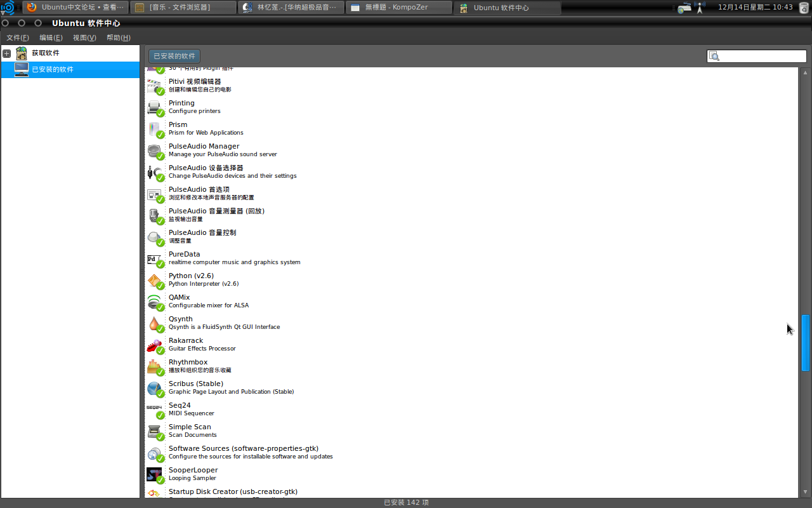The width and height of the screenshot is (812, 508).
Task: Switch to Ubuntu中文论坛 Firefox taskbar window
Action: (x=75, y=8)
